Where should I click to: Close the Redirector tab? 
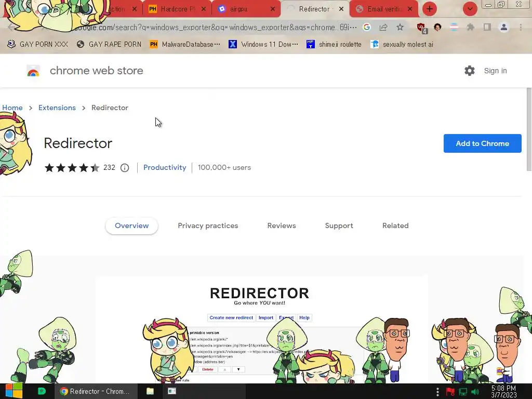341,9
